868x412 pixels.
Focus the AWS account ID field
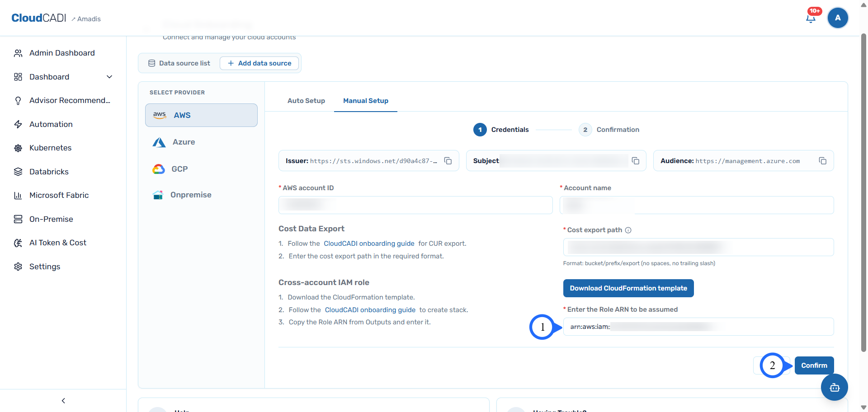(415, 205)
